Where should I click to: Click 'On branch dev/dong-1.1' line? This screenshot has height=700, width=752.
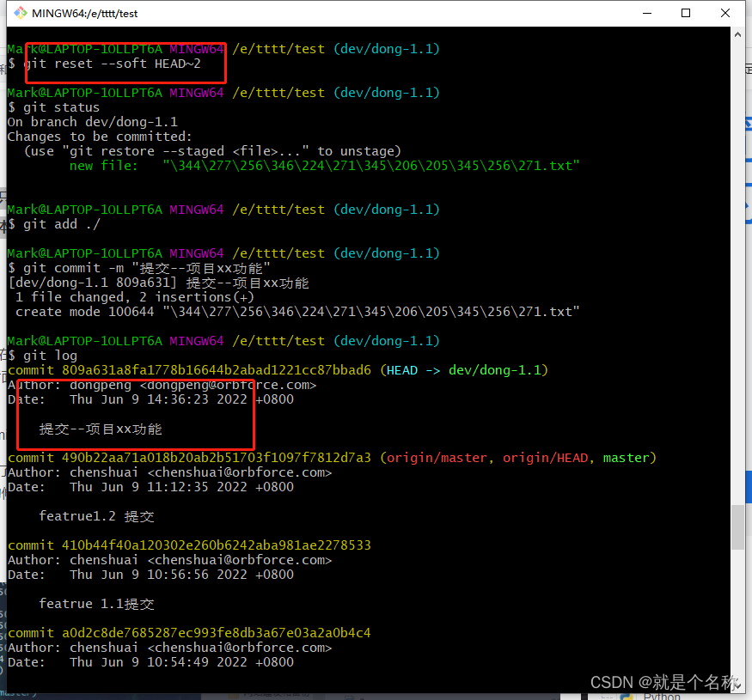pyautogui.click(x=92, y=122)
